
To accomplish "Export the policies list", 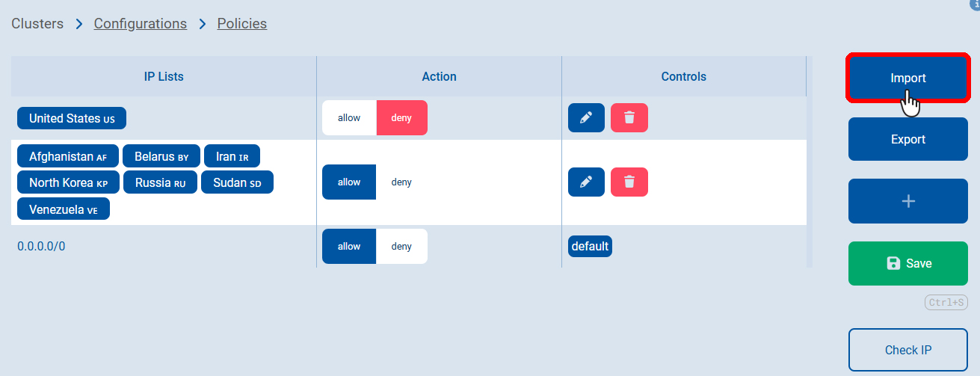I will 907,139.
